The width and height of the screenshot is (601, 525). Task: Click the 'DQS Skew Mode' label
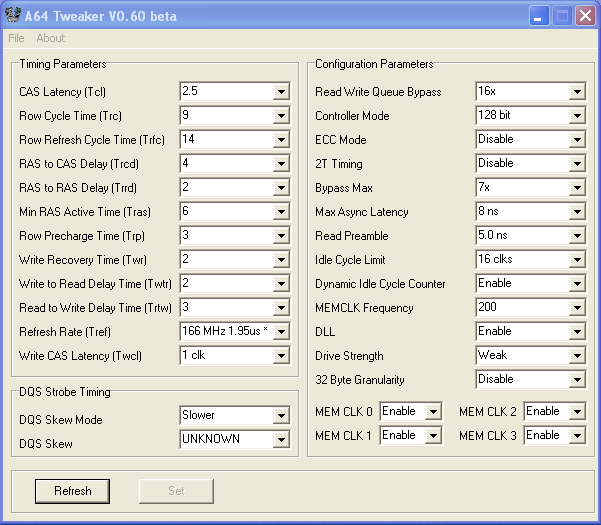(61, 420)
